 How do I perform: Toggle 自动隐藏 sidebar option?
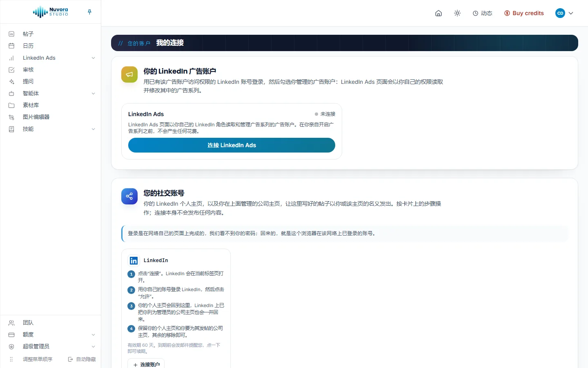coord(82,359)
